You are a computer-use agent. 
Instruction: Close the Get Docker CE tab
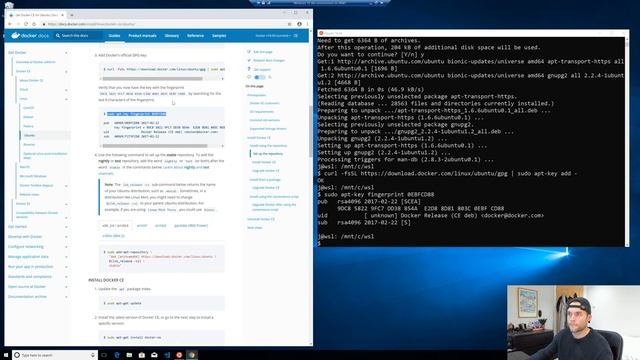(62, 15)
